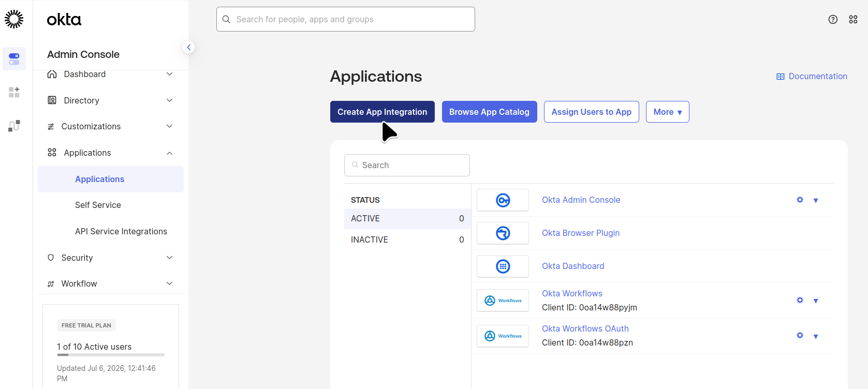The image size is (868, 389).
Task: Expand the Directory menu section
Action: 111,100
